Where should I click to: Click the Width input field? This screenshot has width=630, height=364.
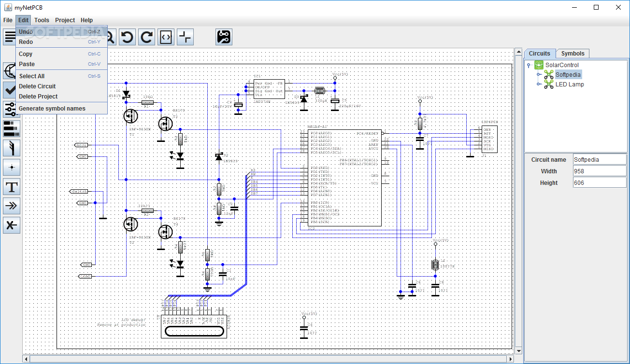(599, 171)
